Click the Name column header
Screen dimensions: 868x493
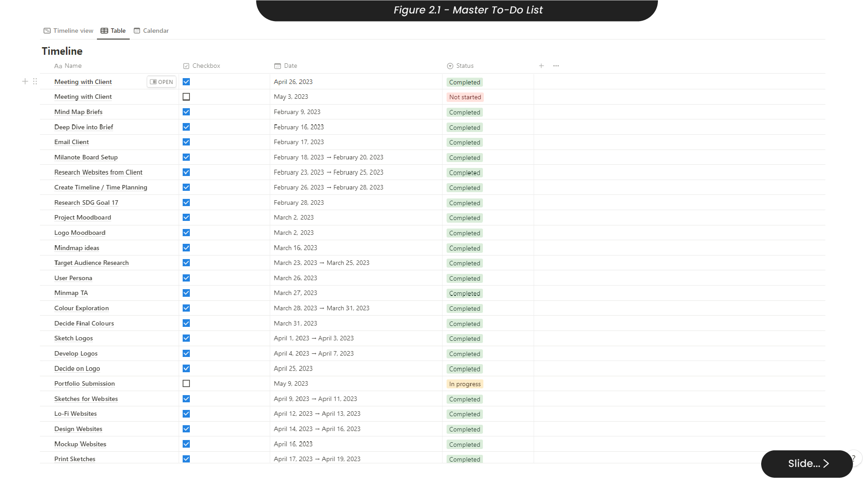click(68, 66)
